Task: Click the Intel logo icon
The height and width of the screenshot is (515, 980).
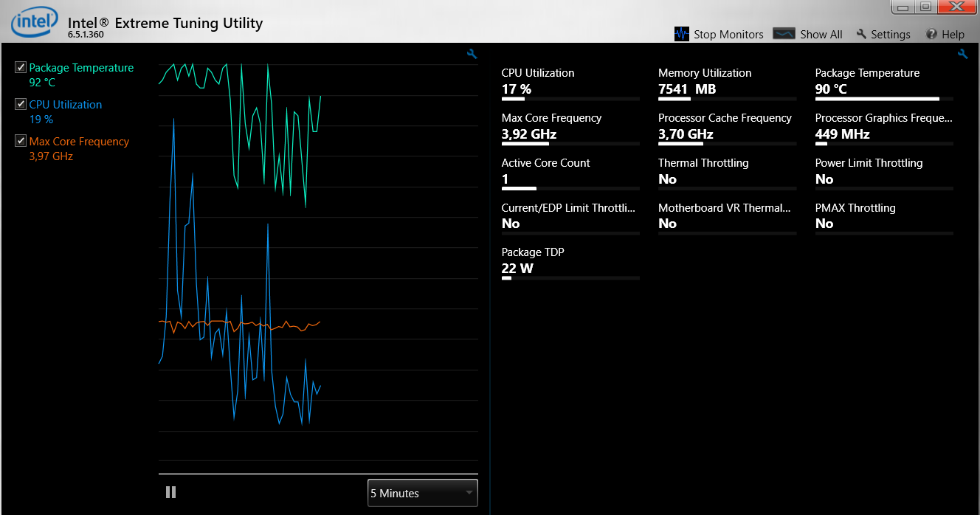Action: (34, 23)
